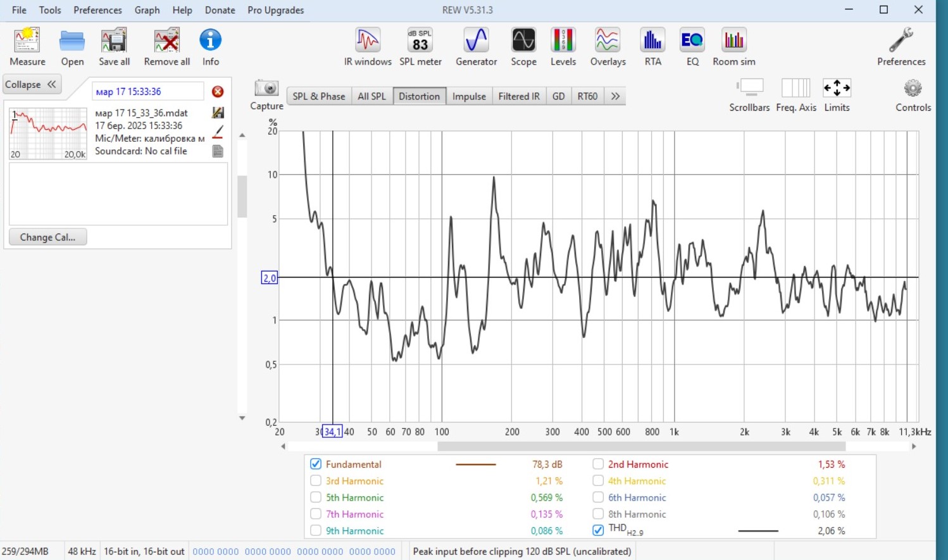Enable the 4th Harmonic trace
Image resolution: width=948 pixels, height=560 pixels.
pos(598,481)
